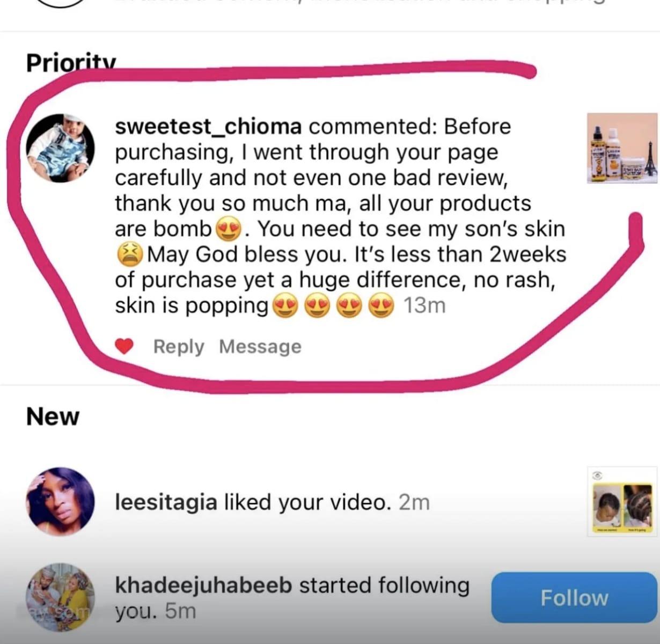The image size is (660, 644).
Task: Tap the leesitagia username
Action: click(x=166, y=502)
